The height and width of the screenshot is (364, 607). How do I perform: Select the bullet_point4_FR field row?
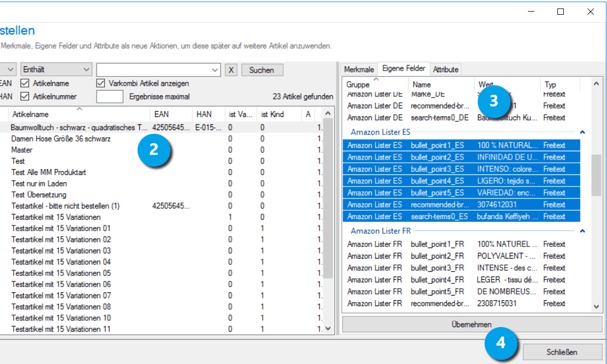[461, 280]
